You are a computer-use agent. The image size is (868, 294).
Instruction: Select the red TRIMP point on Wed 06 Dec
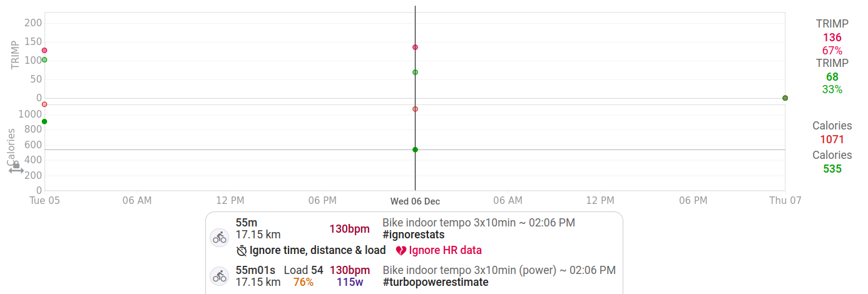tap(415, 48)
